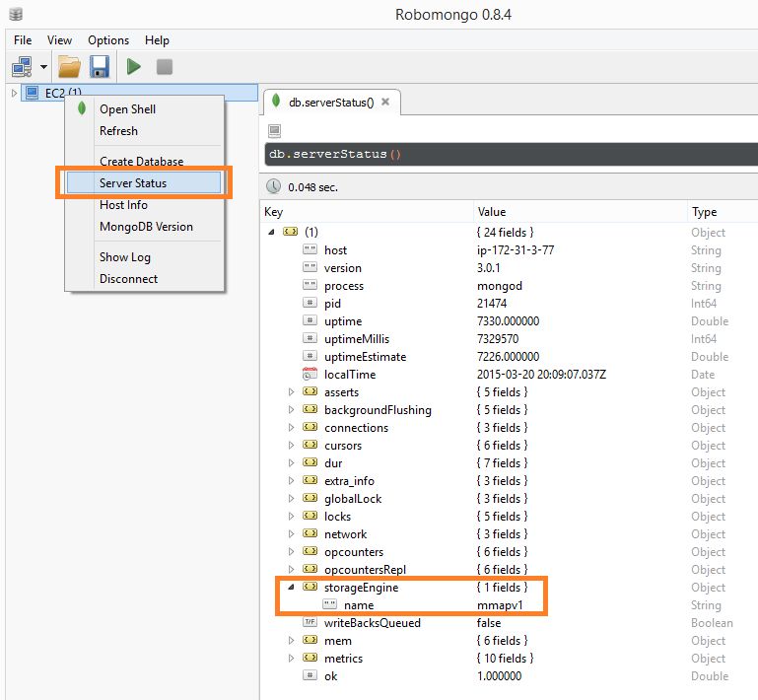Click the number icon beside uptimeEstimate
The height and width of the screenshot is (700, 758).
click(x=310, y=356)
